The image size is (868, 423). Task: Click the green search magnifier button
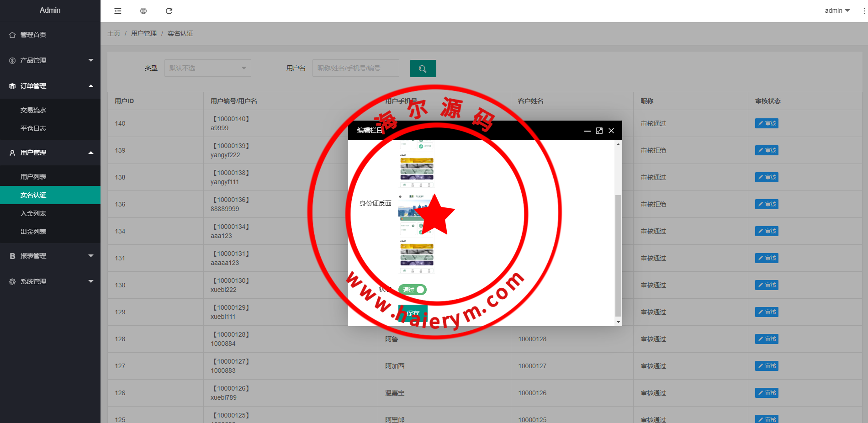click(423, 69)
